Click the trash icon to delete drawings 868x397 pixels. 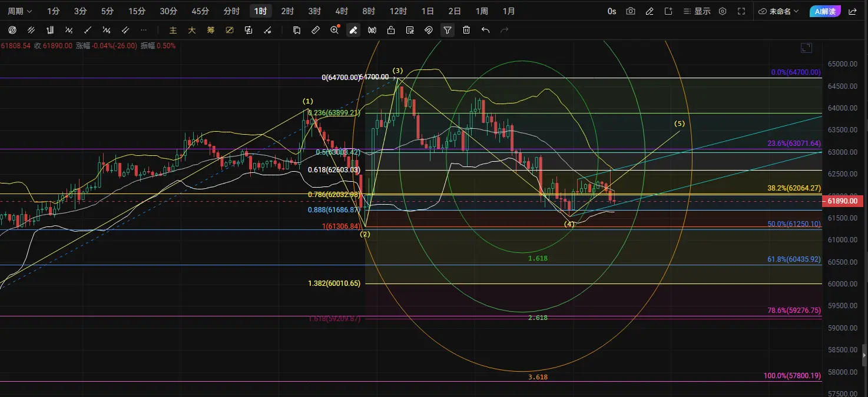(466, 30)
